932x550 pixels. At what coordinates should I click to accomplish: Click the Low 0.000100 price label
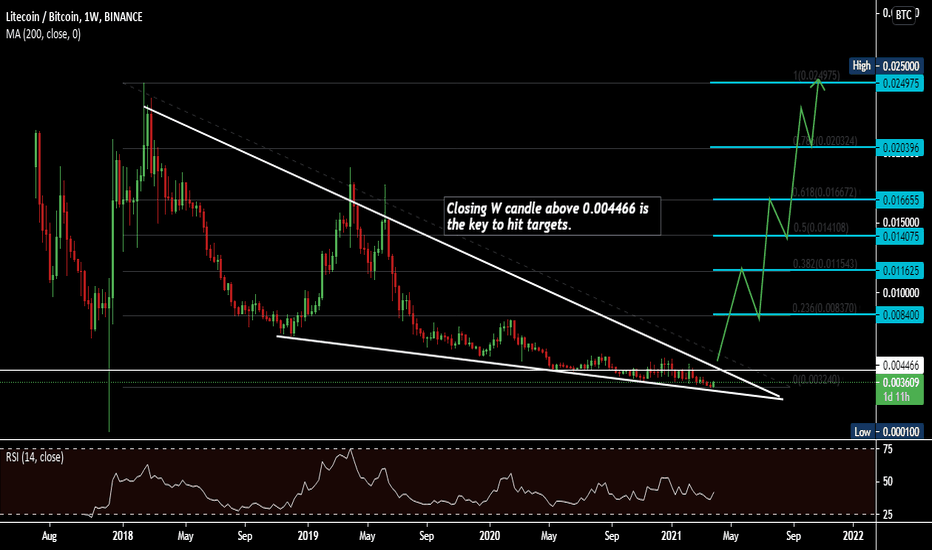click(886, 432)
